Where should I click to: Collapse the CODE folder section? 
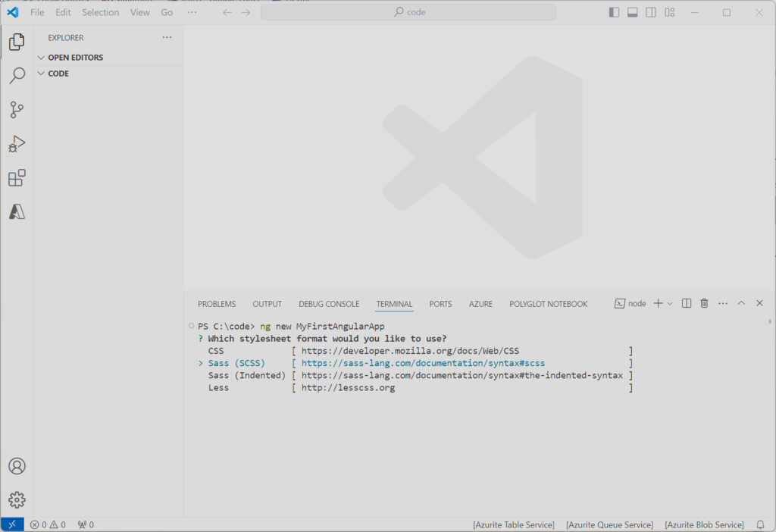point(58,74)
